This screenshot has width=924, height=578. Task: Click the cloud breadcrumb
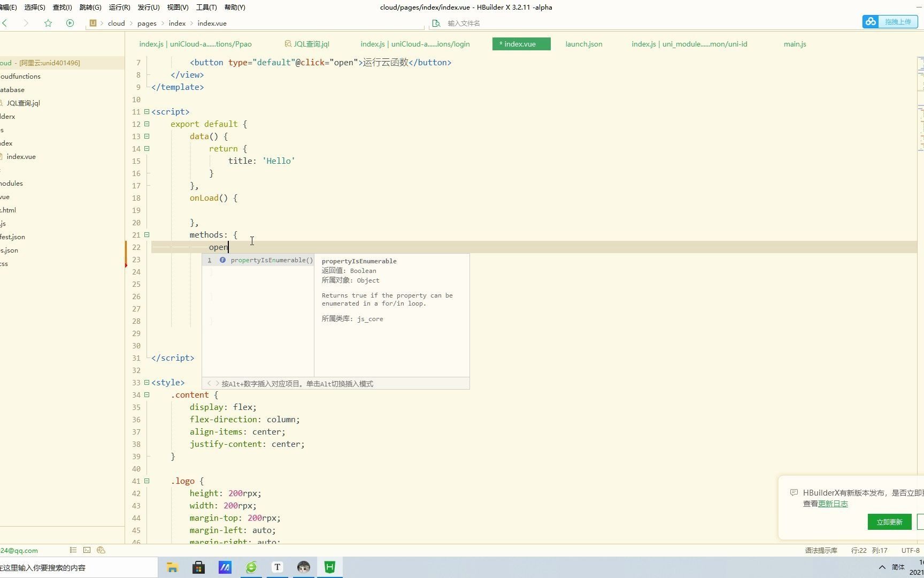tap(116, 23)
